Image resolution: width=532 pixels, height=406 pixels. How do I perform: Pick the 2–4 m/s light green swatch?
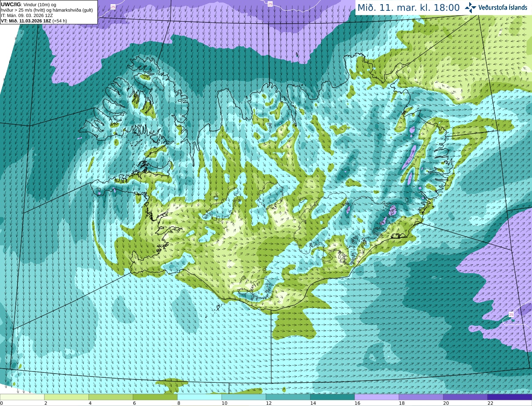click(66, 397)
